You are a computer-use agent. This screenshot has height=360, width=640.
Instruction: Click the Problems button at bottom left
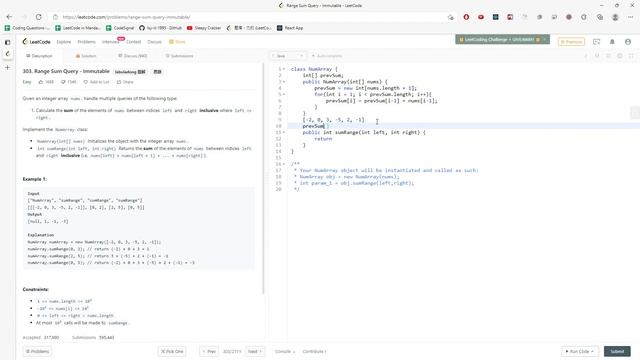37,351
